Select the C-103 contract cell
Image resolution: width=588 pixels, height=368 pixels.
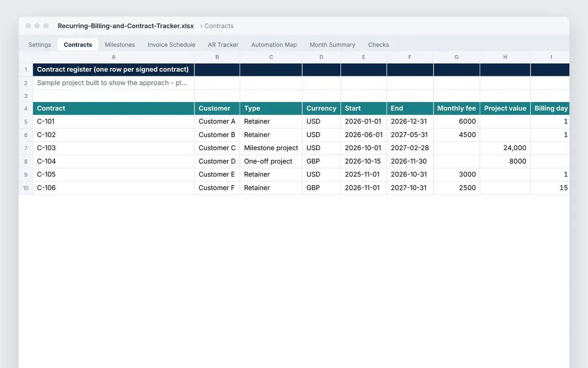click(114, 148)
